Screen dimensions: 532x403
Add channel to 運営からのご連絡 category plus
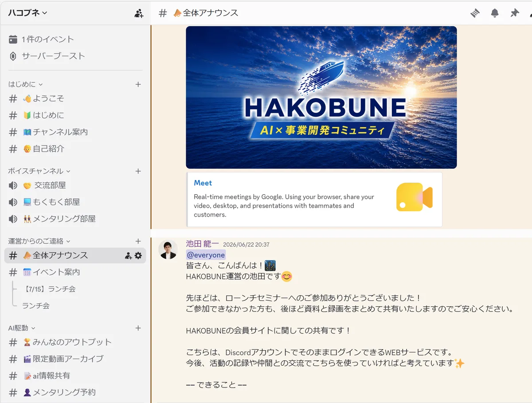pyautogui.click(x=138, y=241)
